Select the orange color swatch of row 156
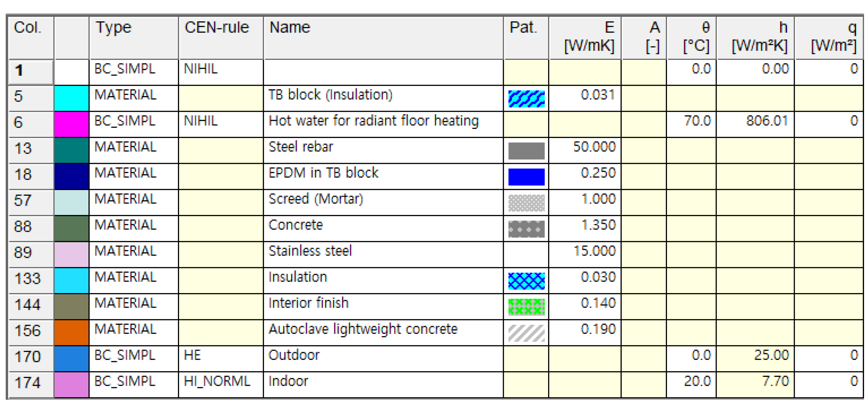The height and width of the screenshot is (406, 868). [x=72, y=332]
